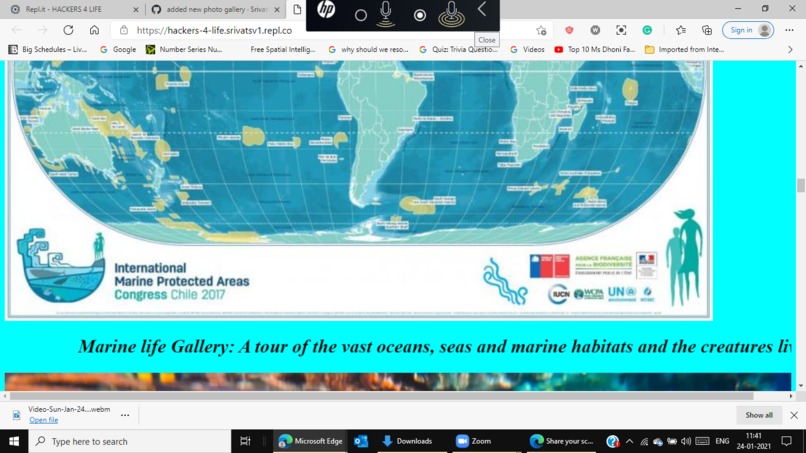Click the forward navigation arrow
Screen dimensions: 806x453
[42, 30]
